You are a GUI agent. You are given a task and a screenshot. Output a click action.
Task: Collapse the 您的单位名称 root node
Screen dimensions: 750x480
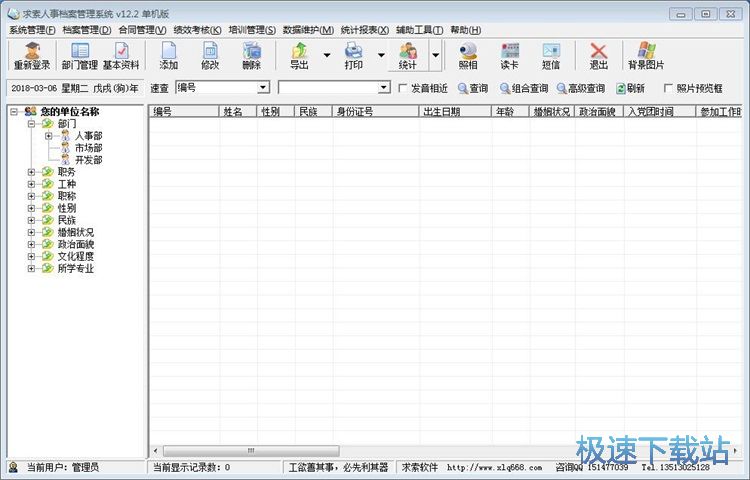tap(14, 111)
